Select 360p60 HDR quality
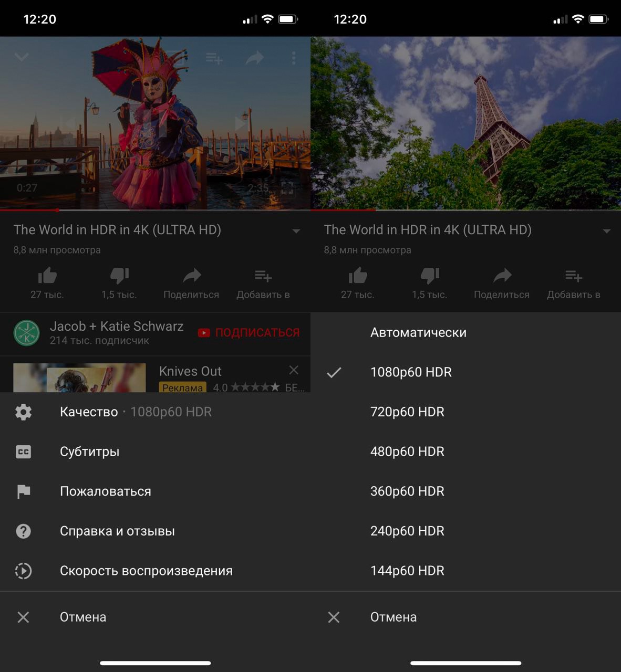This screenshot has height=672, width=621. click(x=465, y=491)
